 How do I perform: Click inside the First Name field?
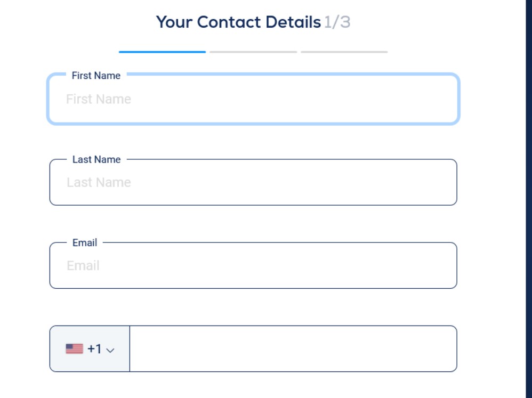click(253, 99)
